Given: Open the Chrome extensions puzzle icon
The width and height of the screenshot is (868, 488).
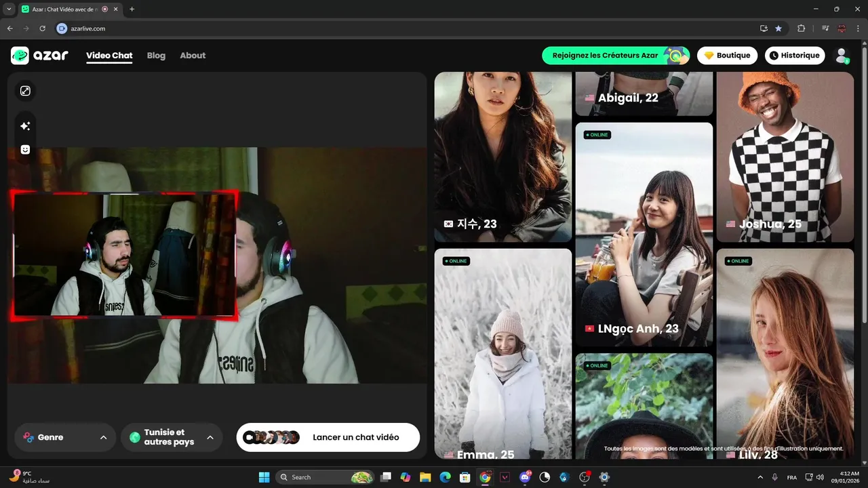Looking at the screenshot, I should point(801,28).
